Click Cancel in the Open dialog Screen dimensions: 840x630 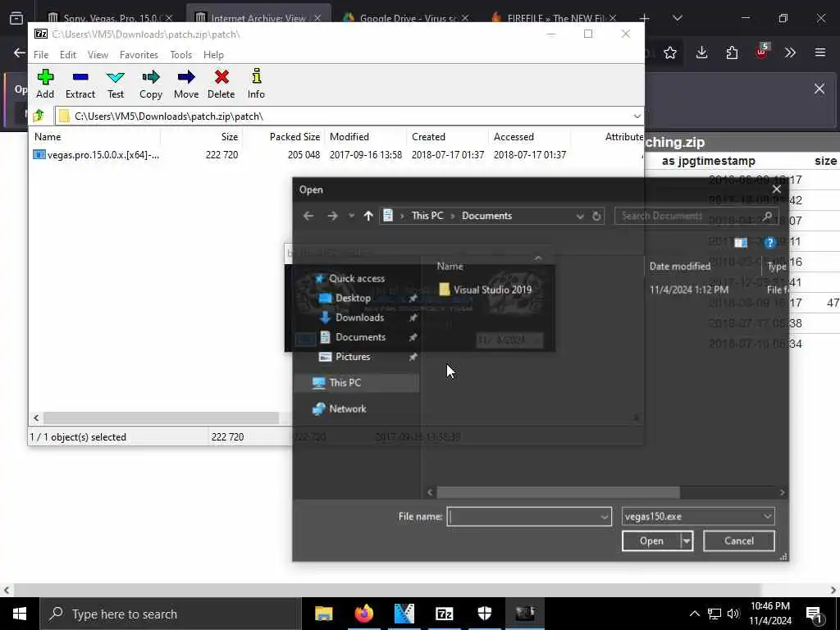tap(739, 541)
